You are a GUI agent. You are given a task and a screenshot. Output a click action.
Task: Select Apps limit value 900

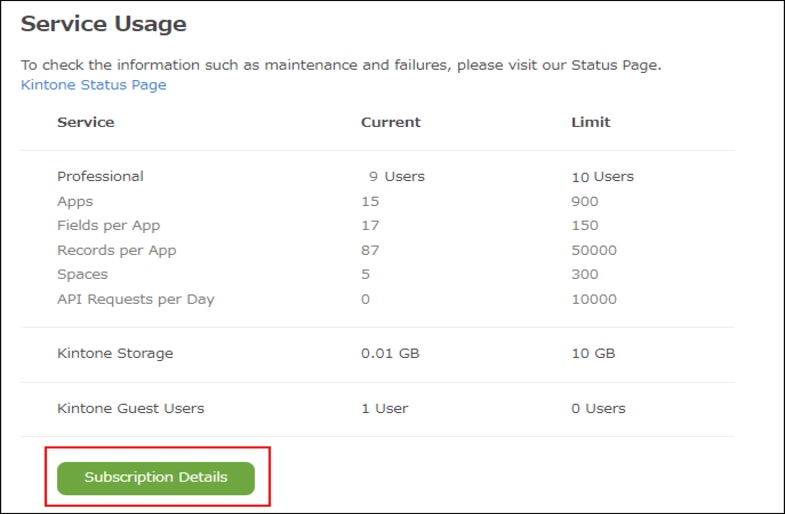[585, 201]
